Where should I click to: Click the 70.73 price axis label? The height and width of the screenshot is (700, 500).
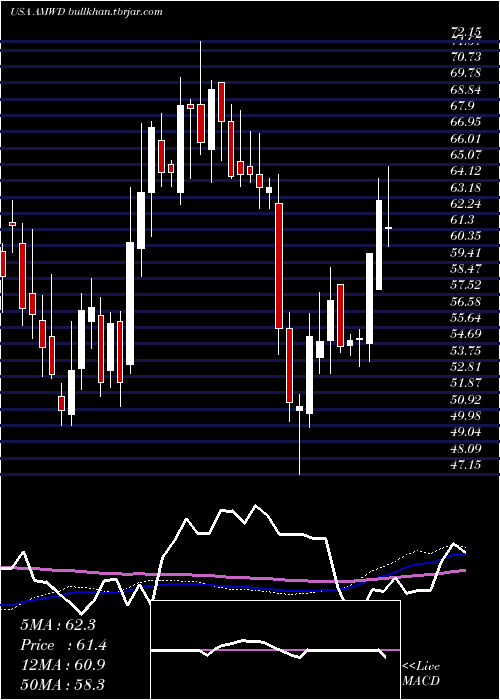pos(466,57)
